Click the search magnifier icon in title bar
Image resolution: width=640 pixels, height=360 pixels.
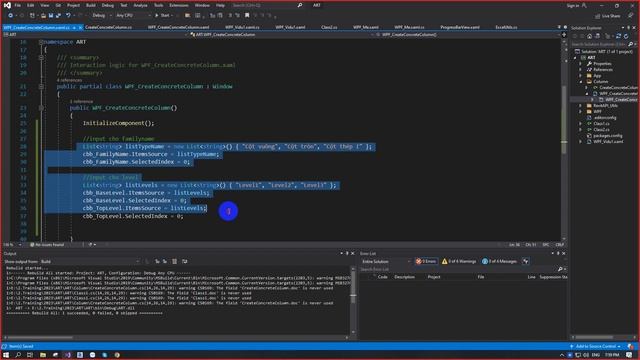[300, 5]
